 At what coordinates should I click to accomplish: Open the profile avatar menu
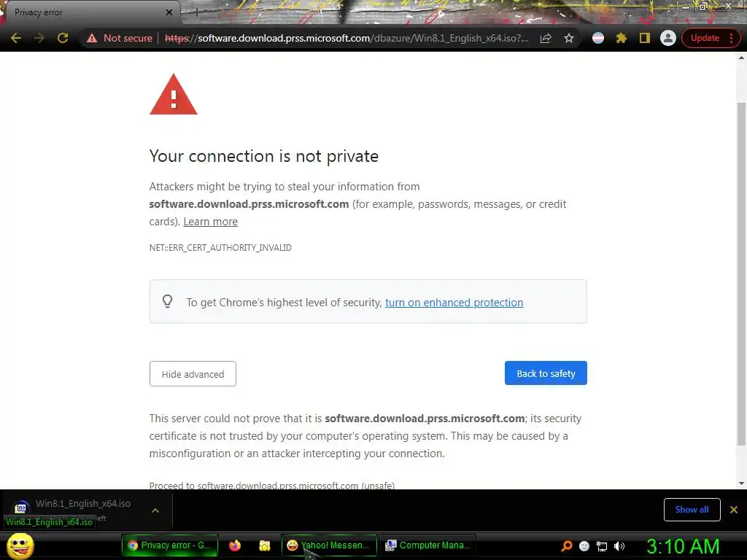coord(668,38)
